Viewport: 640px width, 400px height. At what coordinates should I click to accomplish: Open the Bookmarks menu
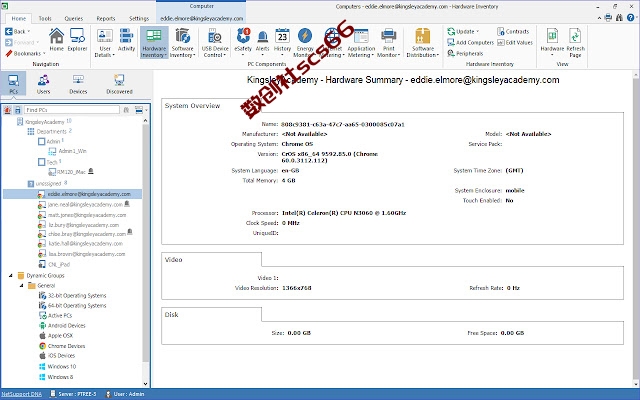[x=24, y=53]
